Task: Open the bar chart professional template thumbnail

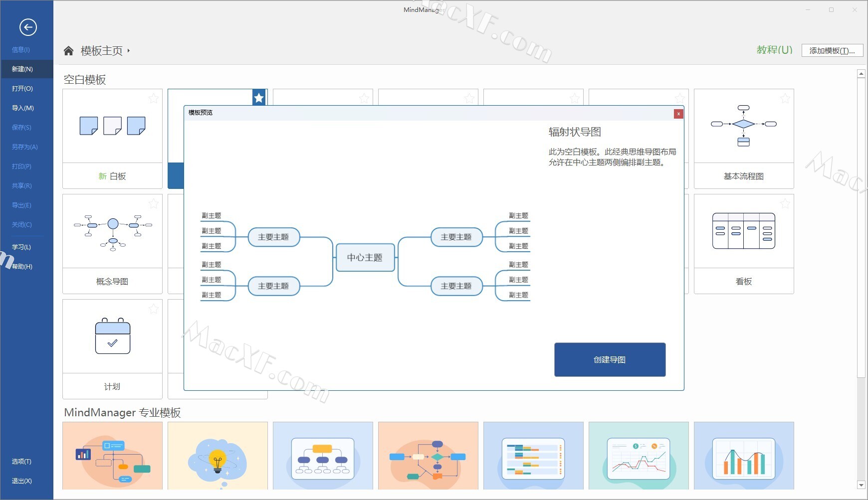Action: (x=744, y=456)
